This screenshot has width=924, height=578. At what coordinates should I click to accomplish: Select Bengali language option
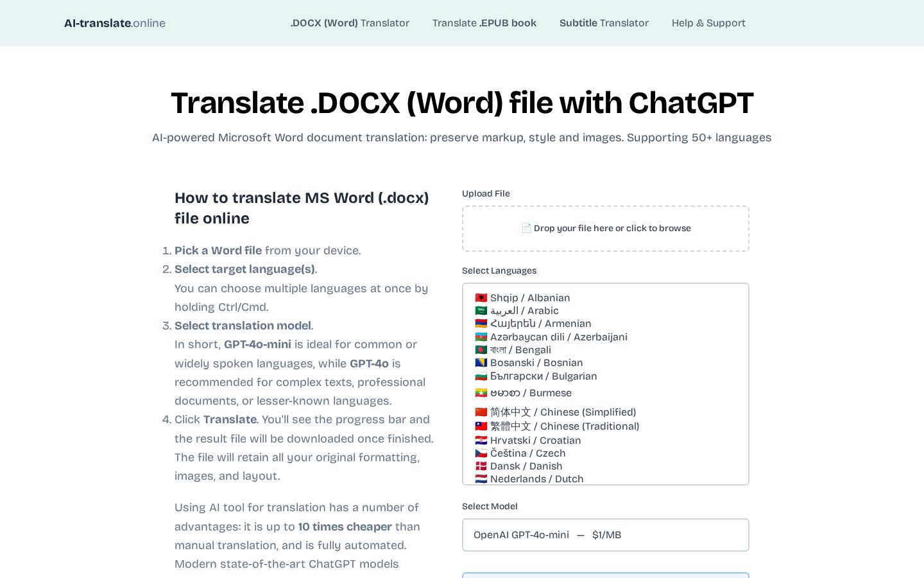pyautogui.click(x=606, y=350)
